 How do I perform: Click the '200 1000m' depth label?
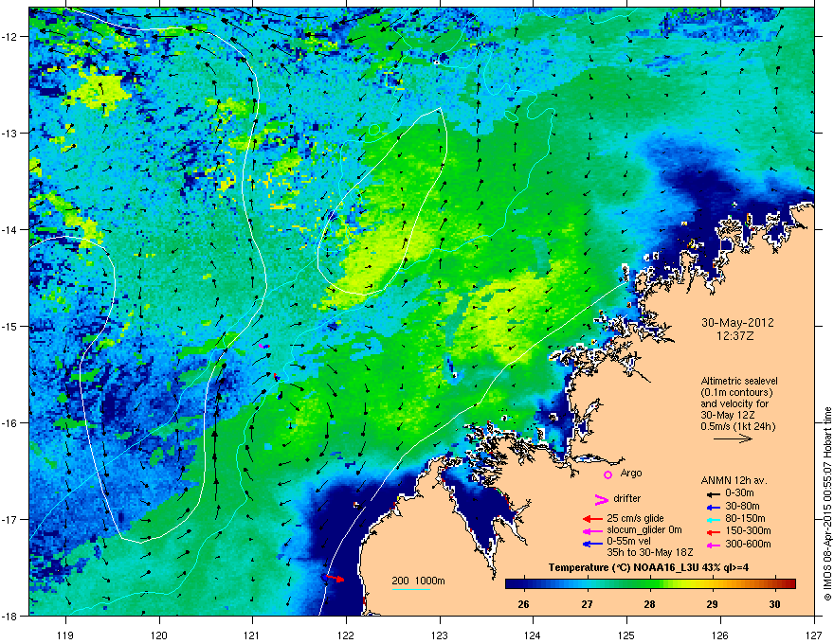tap(418, 581)
